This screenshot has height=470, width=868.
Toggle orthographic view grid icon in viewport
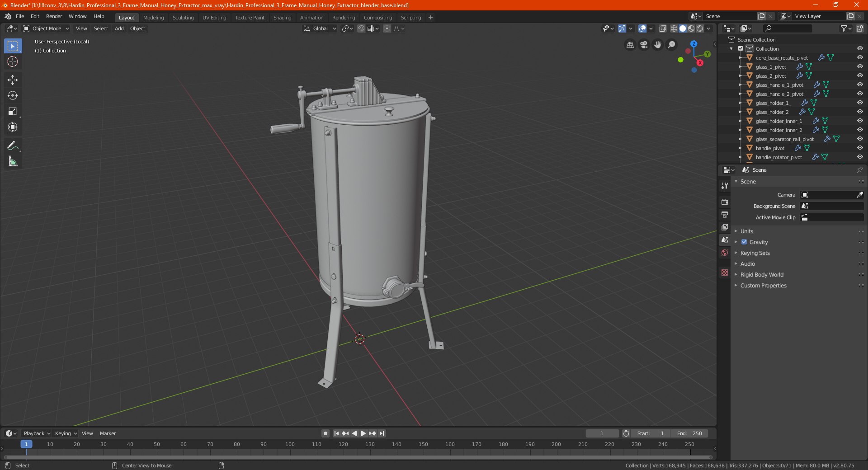[x=630, y=45]
